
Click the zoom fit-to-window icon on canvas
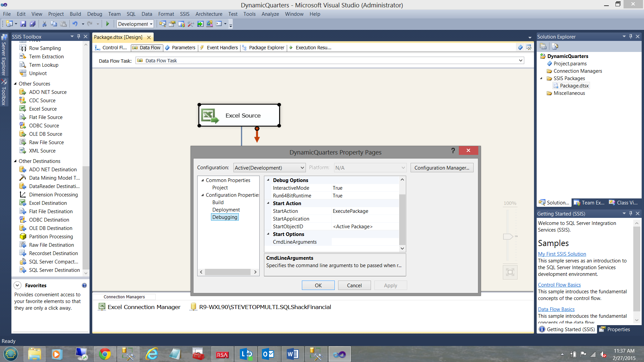click(510, 272)
